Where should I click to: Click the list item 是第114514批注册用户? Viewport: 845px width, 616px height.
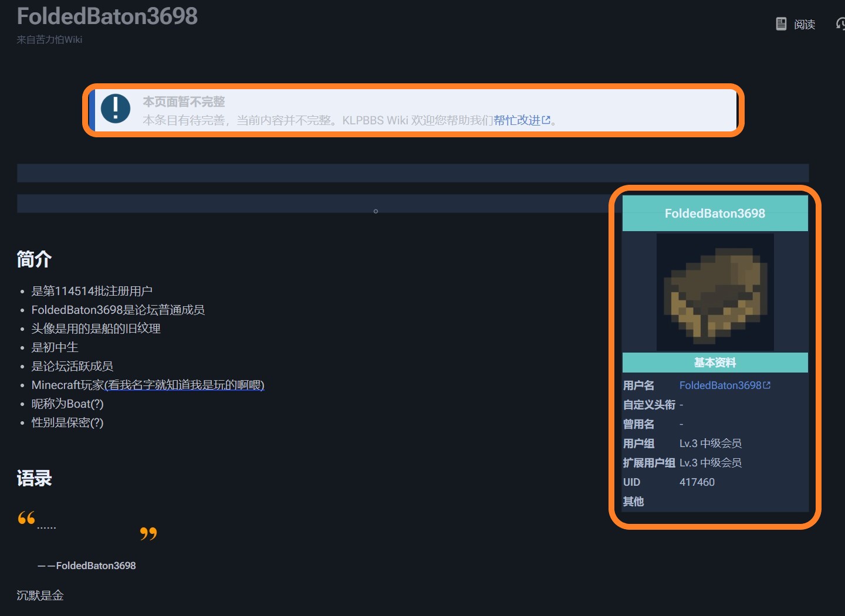[x=92, y=291]
